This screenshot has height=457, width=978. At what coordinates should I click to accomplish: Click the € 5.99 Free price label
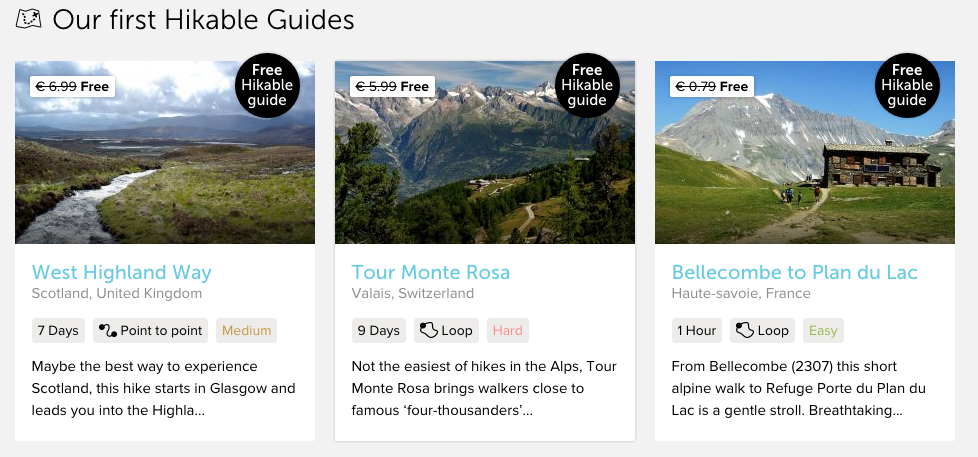click(392, 87)
